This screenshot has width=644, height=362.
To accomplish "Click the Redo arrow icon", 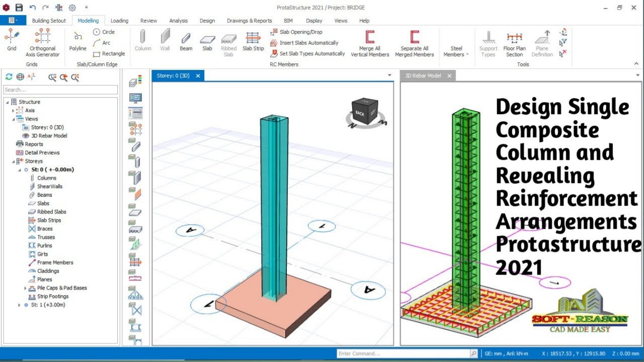I will click(x=46, y=8).
